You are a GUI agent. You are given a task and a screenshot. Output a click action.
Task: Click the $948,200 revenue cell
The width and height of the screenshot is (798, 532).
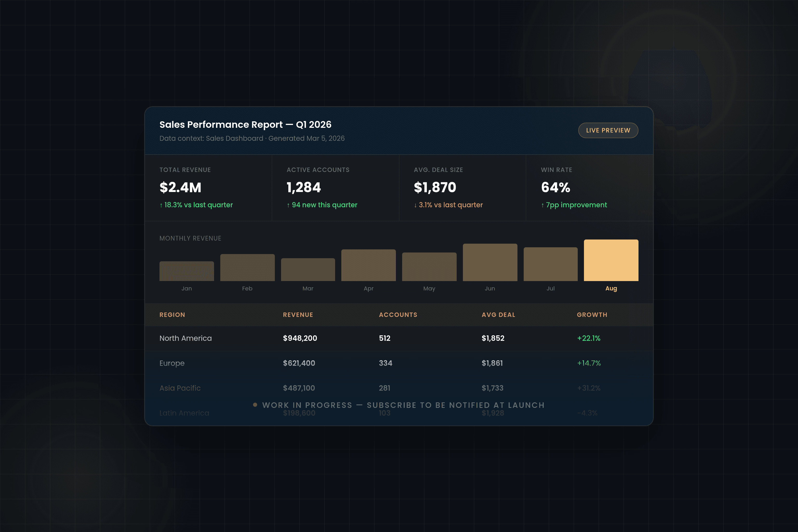pos(300,338)
